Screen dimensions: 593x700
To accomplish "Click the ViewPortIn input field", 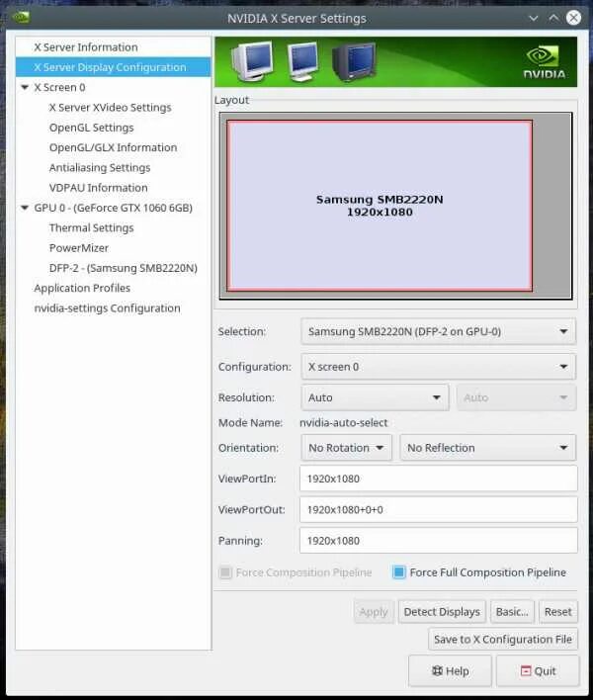I will point(438,479).
